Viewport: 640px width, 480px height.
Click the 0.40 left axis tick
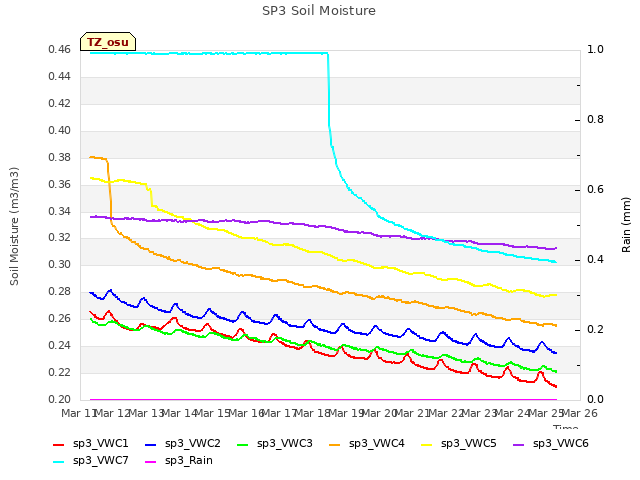60,131
